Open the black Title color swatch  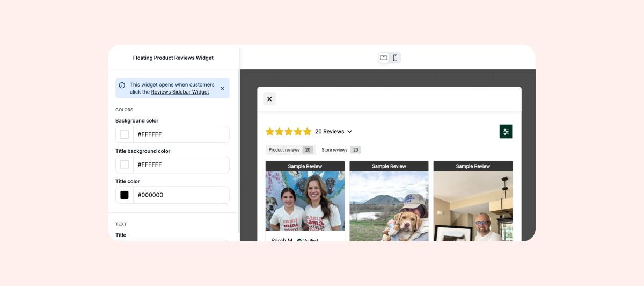(x=125, y=195)
